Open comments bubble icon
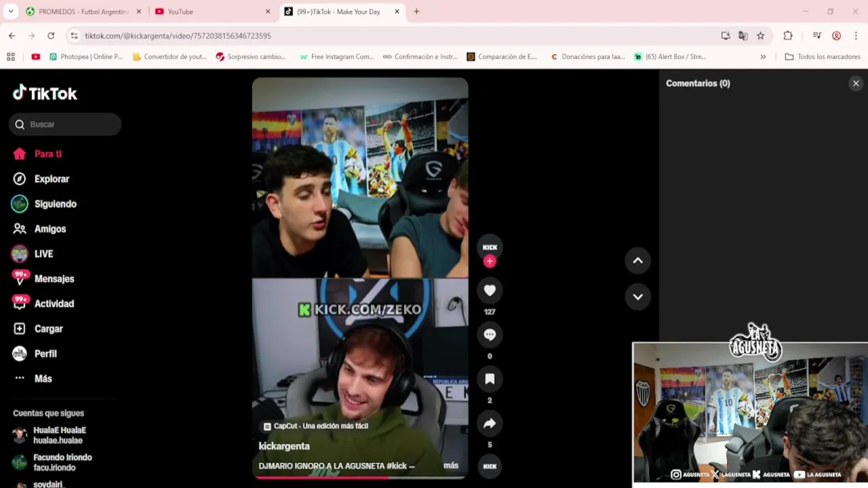This screenshot has height=488, width=868. [490, 335]
